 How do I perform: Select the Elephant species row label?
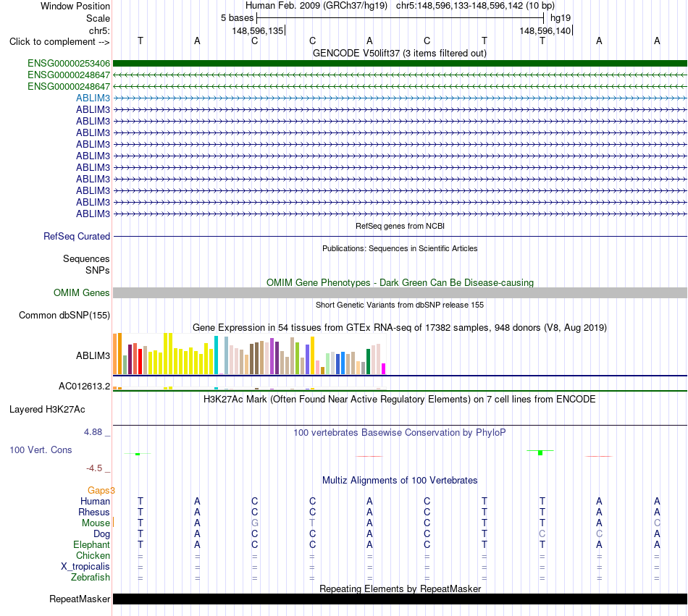(x=91, y=544)
